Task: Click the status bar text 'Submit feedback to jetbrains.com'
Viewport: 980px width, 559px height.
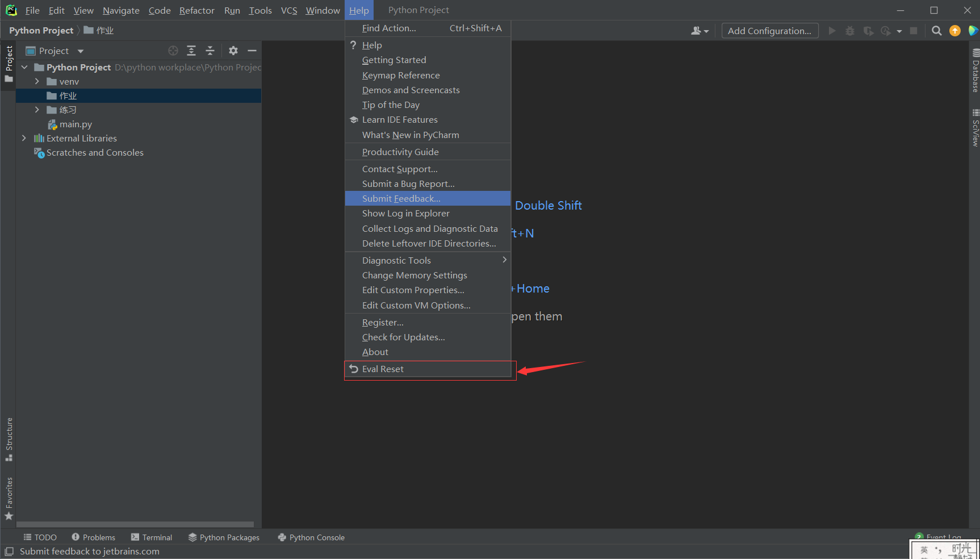Action: pyautogui.click(x=90, y=552)
